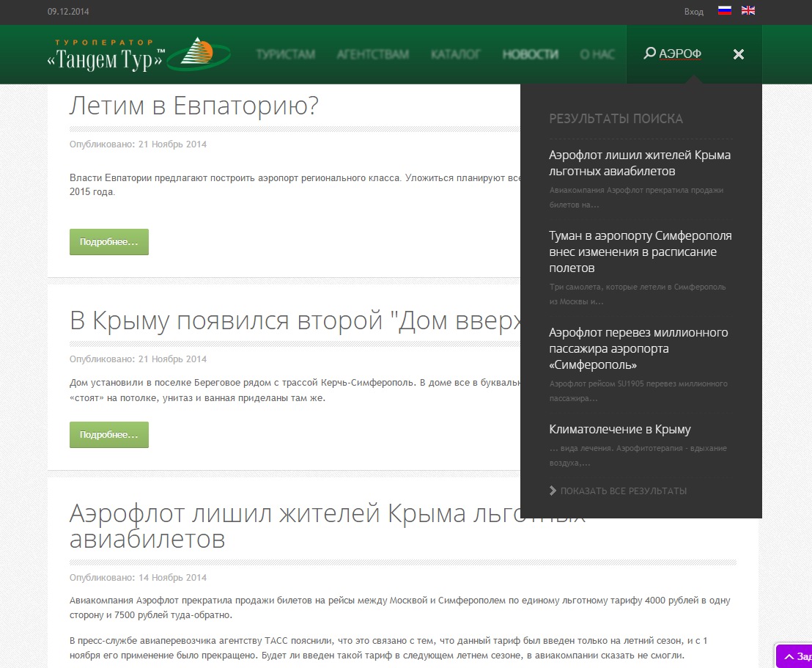Switch to English via UK flag icon

tap(748, 11)
